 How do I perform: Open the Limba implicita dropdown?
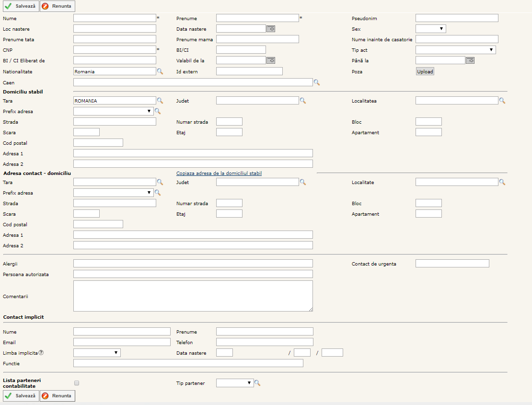point(97,353)
